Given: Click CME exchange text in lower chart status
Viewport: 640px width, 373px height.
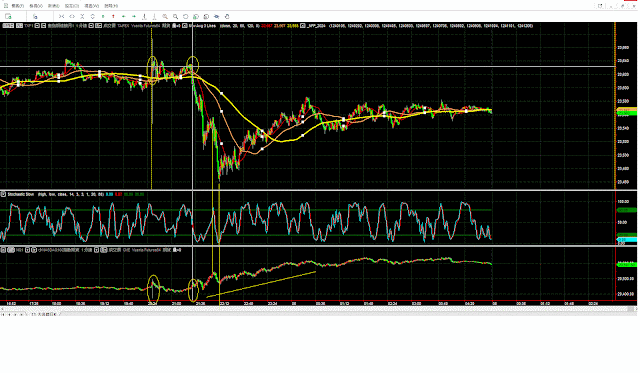Looking at the screenshot, I should tap(127, 250).
